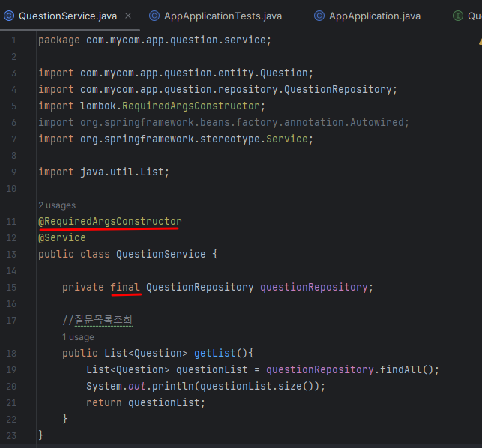Click the QuestionService.java class file icon
The width and height of the screenshot is (482, 448).
tap(9, 16)
